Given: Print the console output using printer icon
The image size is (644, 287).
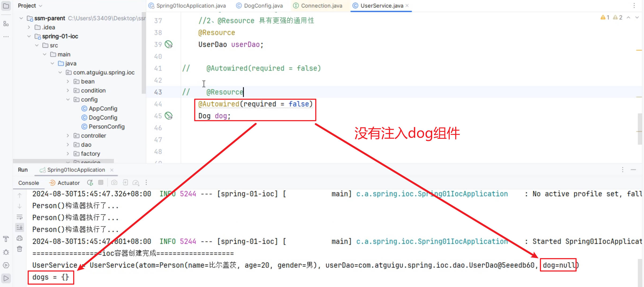Looking at the screenshot, I should point(20,238).
